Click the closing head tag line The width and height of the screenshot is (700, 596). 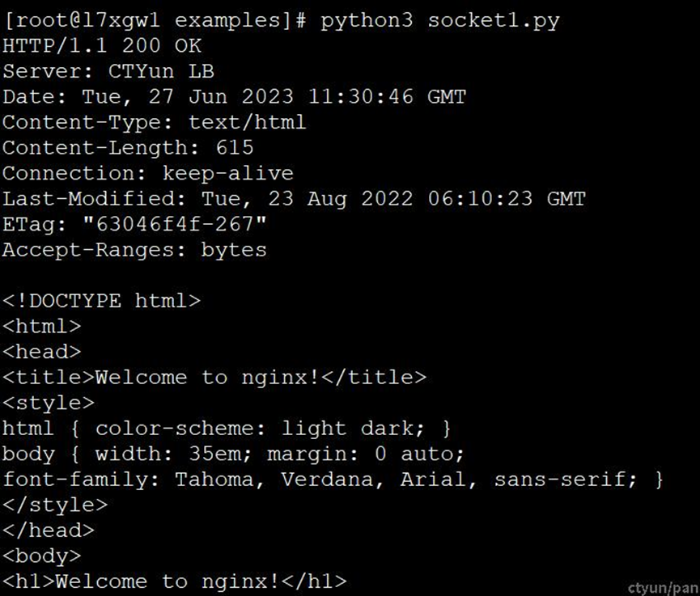[49, 530]
